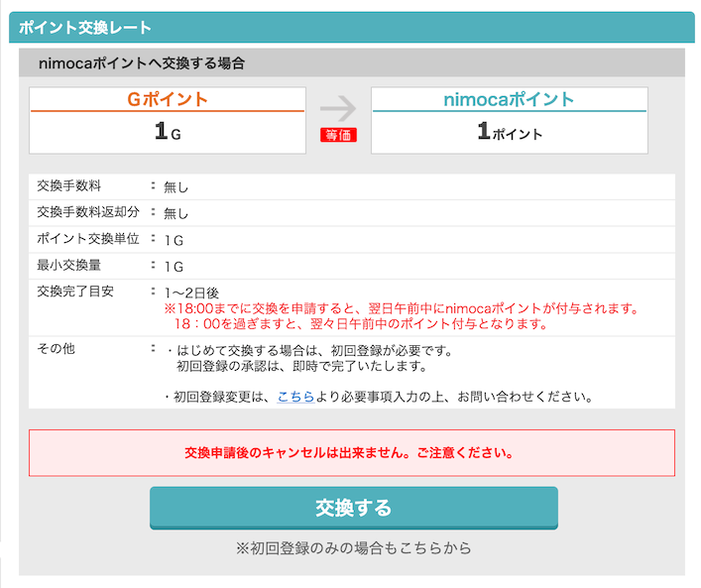The height and width of the screenshot is (588, 701).
Task: Click the 無し value for 交換手数料返却分
Action: point(176,214)
